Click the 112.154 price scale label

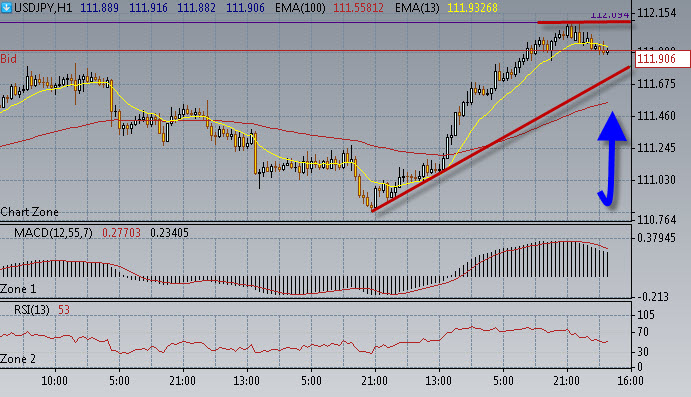656,13
